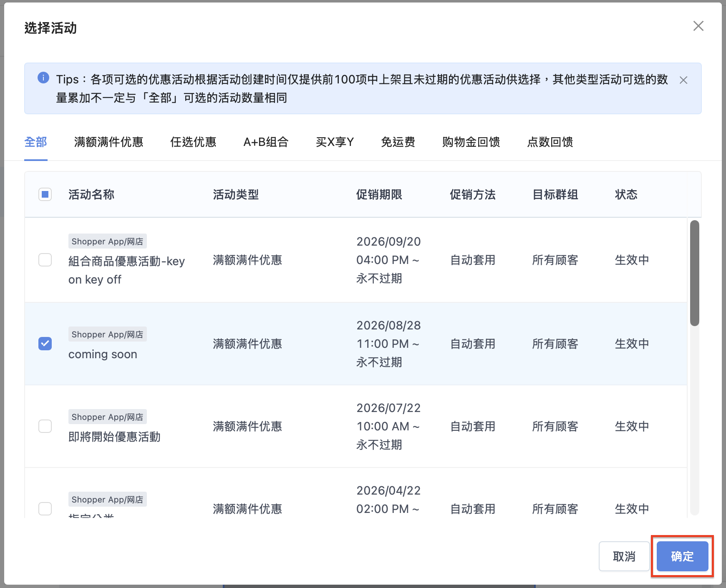
Task: Click the 促销方法 column header
Action: click(473, 195)
